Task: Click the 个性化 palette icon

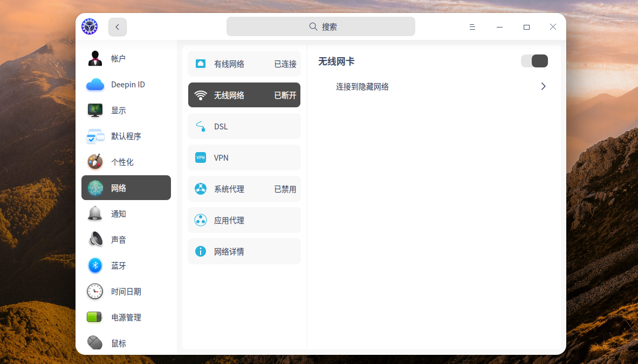Action: click(95, 162)
